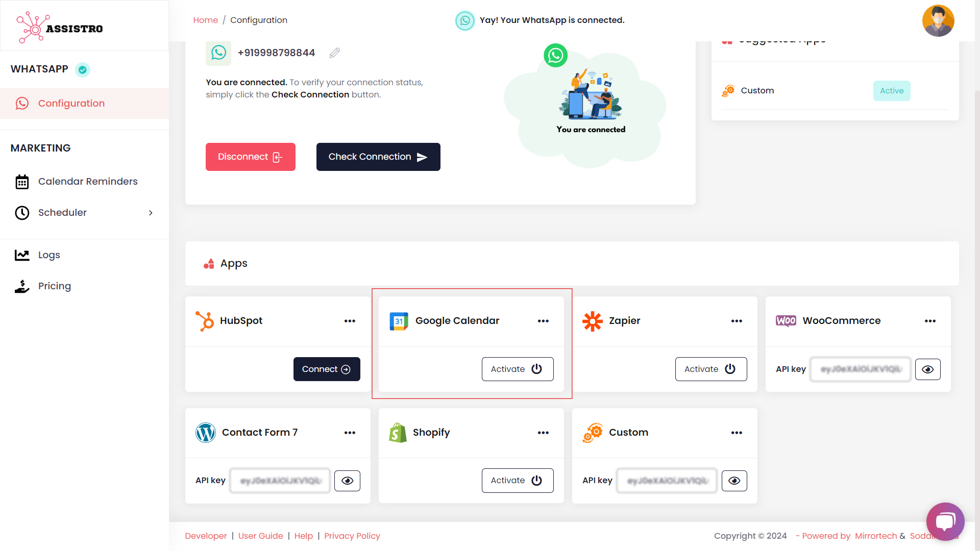Open the user profile avatar

click(938, 21)
